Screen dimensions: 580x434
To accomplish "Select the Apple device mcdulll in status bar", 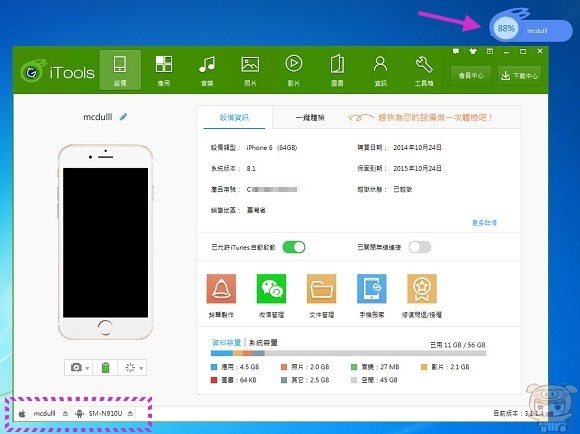I will click(x=38, y=413).
